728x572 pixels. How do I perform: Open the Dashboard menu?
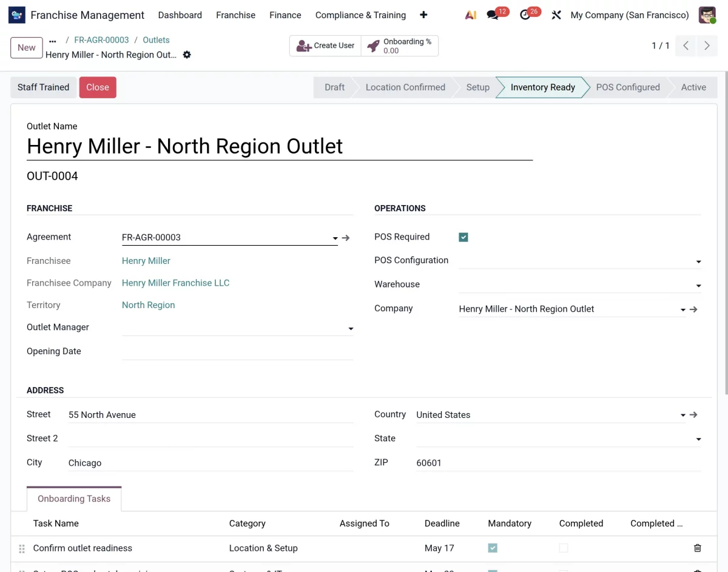point(180,15)
